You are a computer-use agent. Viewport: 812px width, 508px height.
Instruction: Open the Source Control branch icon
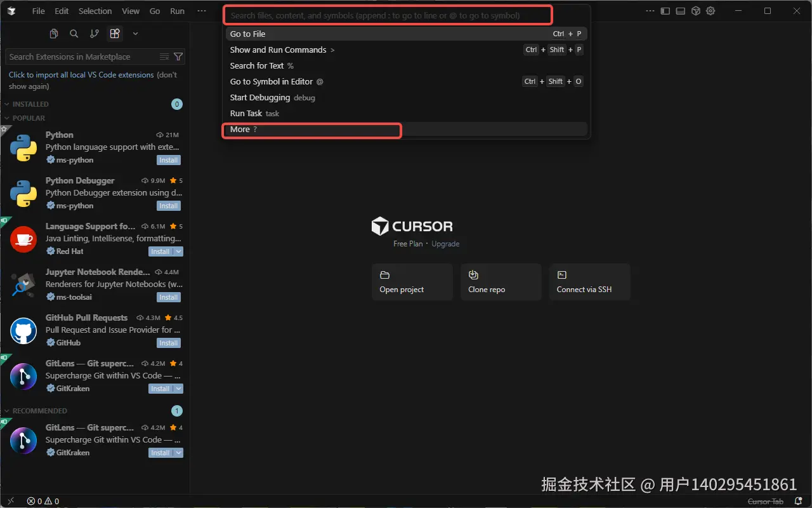tap(95, 34)
